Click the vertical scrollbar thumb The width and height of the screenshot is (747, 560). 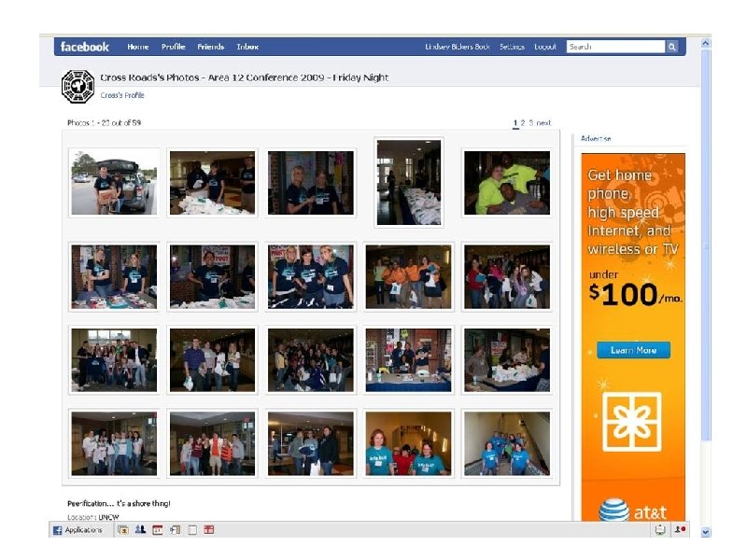[706, 245]
